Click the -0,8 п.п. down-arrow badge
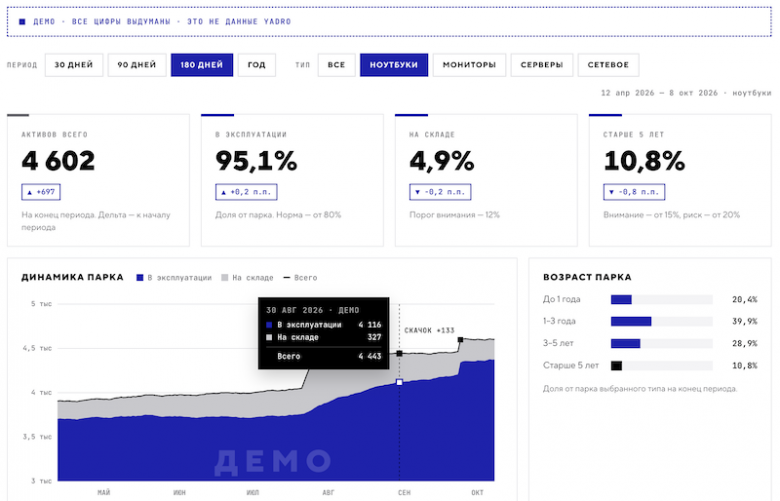This screenshot has height=501, width=780. pos(634,192)
